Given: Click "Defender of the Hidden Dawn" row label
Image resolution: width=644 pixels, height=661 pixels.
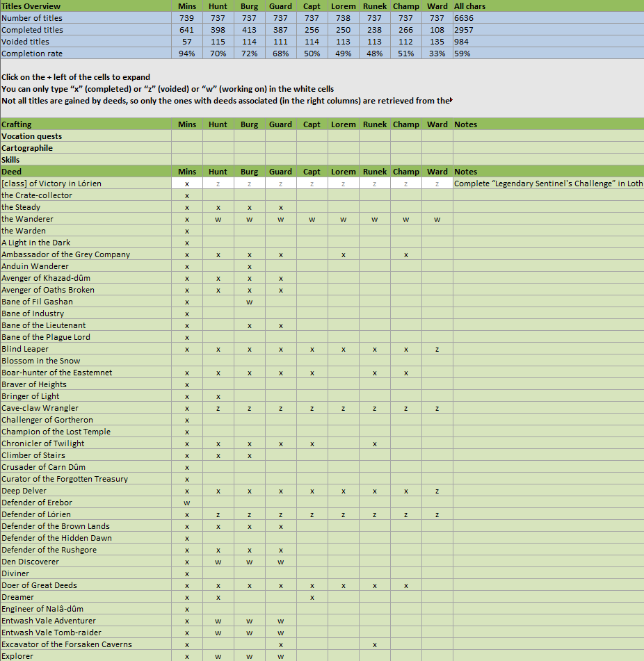Looking at the screenshot, I should point(86,537).
